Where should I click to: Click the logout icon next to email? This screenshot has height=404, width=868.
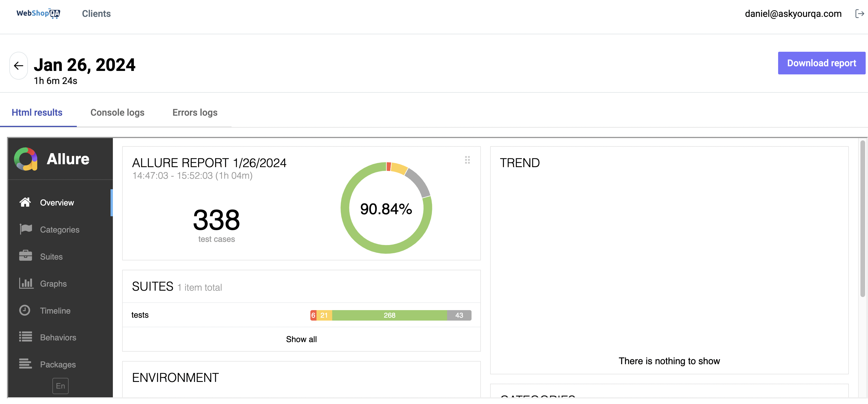point(860,13)
